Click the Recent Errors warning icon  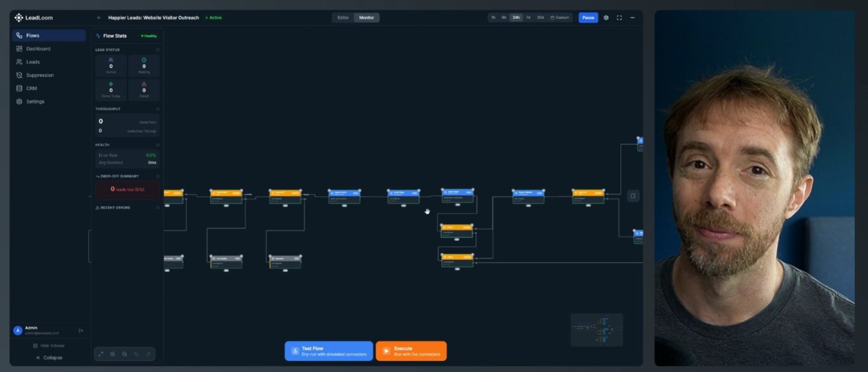point(98,208)
